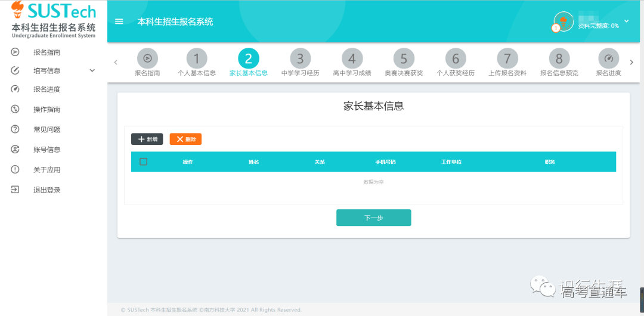The height and width of the screenshot is (316, 644).
Task: Go to step 1 个人基本信息
Action: click(197, 63)
